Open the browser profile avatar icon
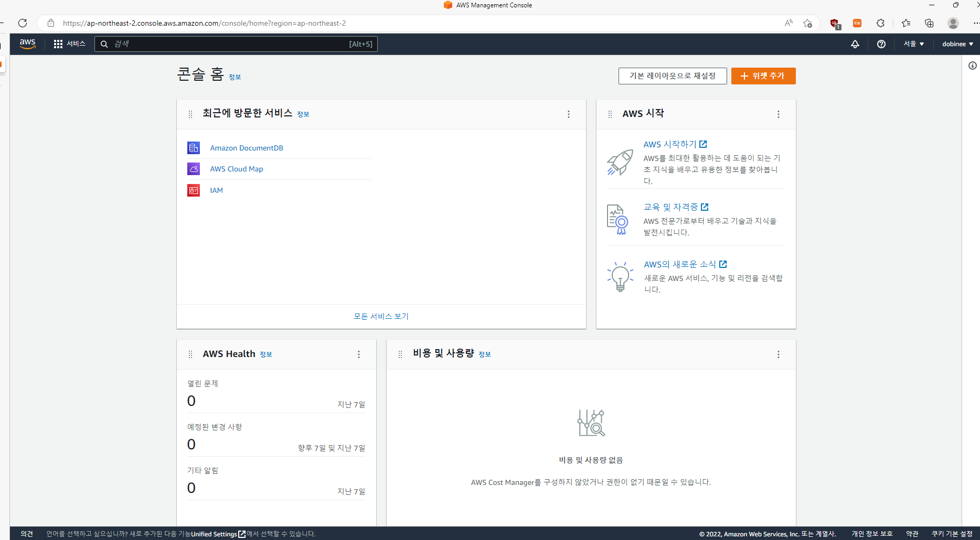The image size is (980, 540). [953, 23]
